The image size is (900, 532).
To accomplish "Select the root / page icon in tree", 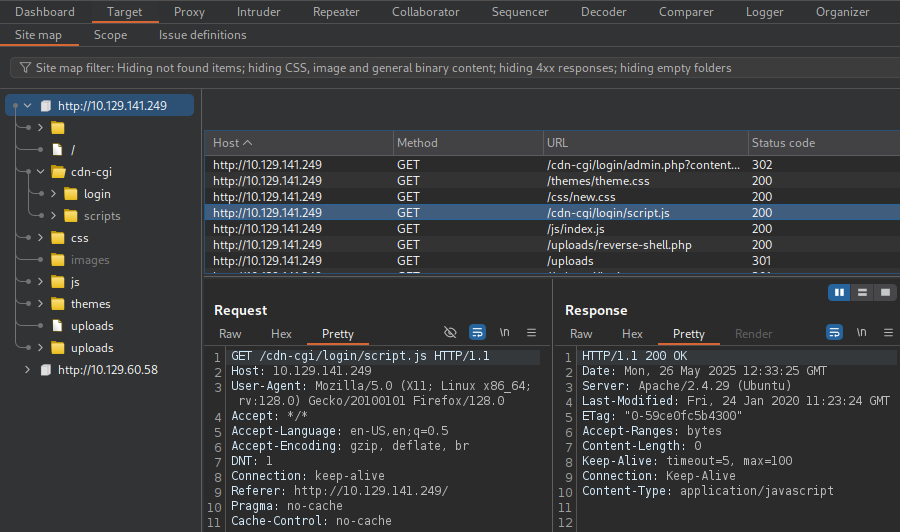I will 57,150.
